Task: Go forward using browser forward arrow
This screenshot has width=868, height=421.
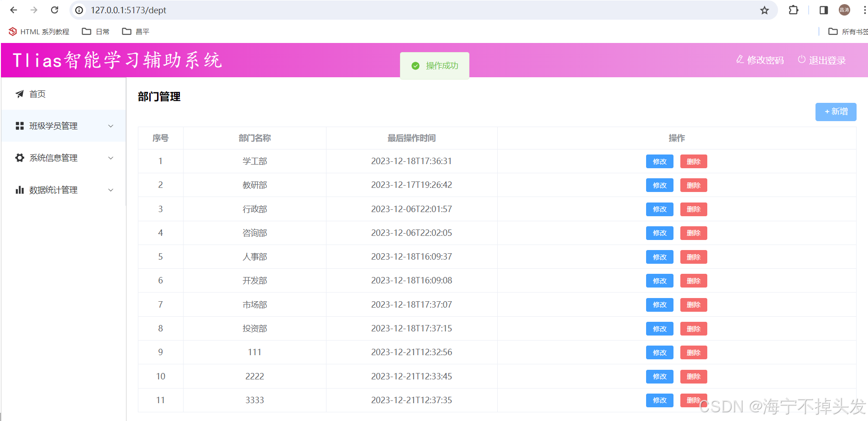Action: 34,10
